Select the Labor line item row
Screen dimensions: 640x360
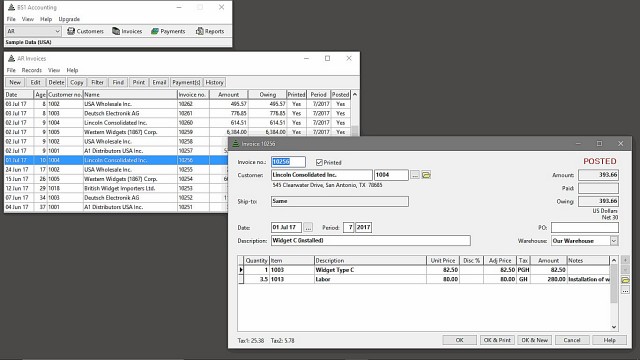pyautogui.click(x=424, y=279)
